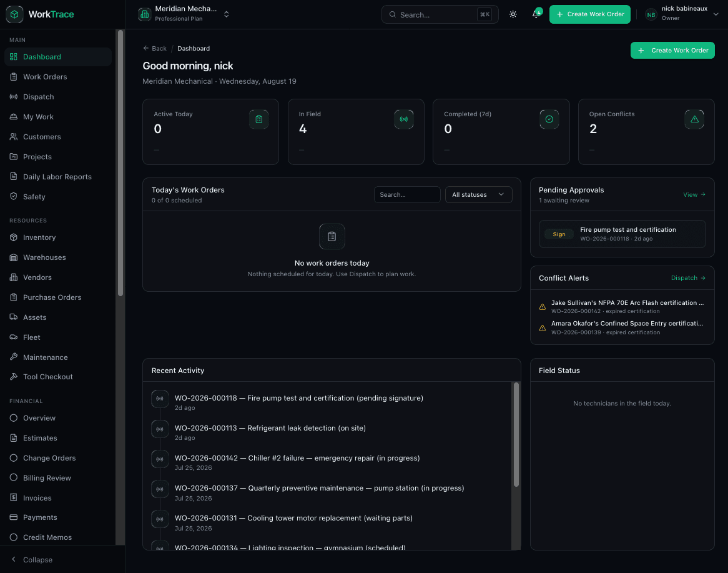Open Dispatch in the sidebar

(58, 97)
